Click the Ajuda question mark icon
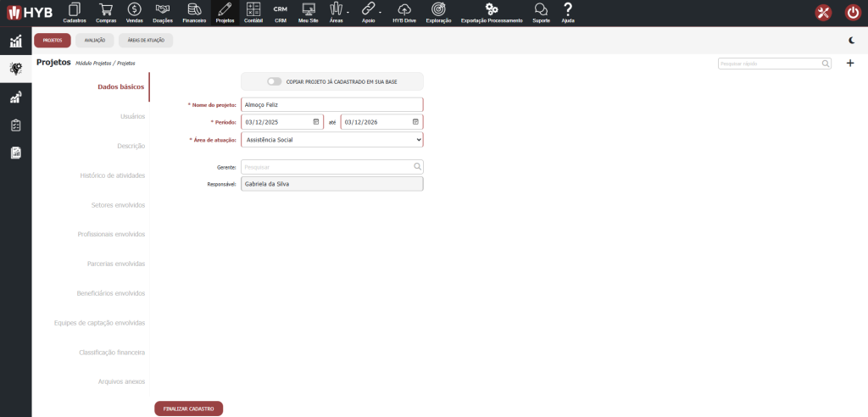This screenshot has height=417, width=868. coord(568,9)
